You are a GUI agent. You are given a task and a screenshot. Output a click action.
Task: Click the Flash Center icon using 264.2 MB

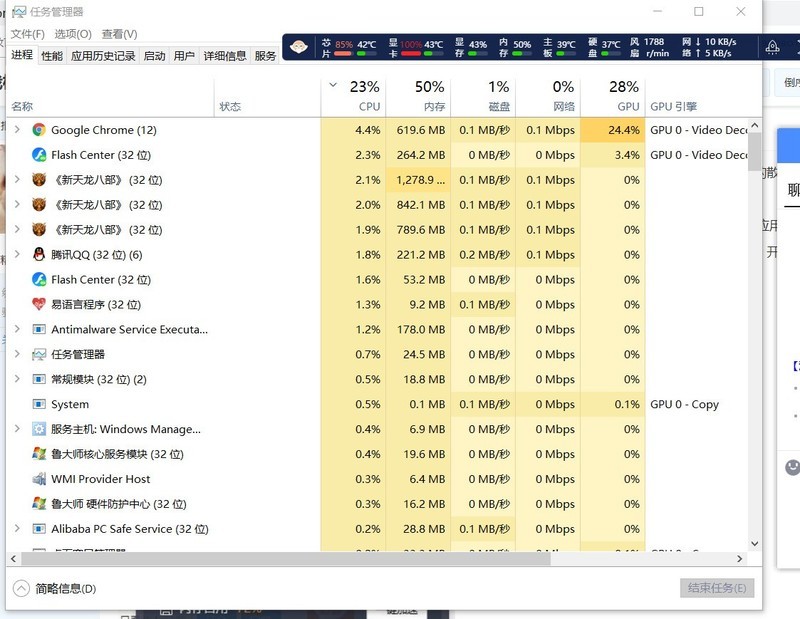click(x=39, y=155)
